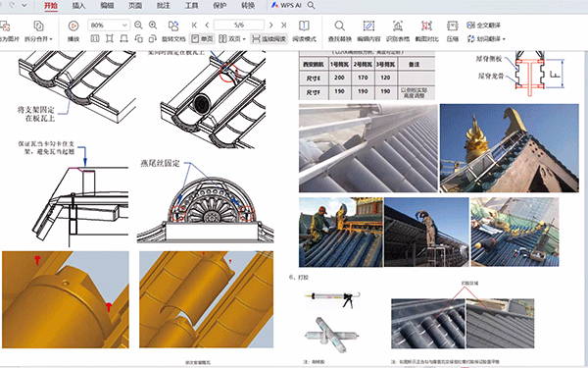
Task: Rotate view counterclockwise
Action: point(138,38)
